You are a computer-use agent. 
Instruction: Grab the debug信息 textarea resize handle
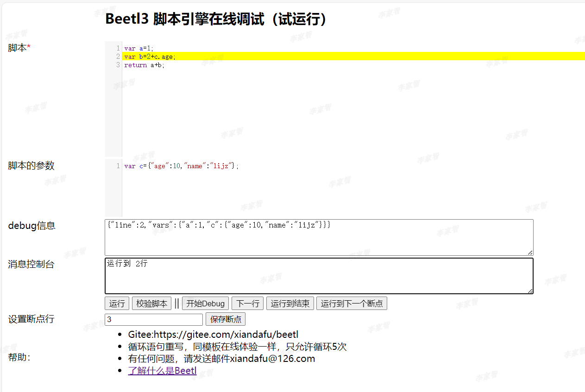tap(530, 252)
